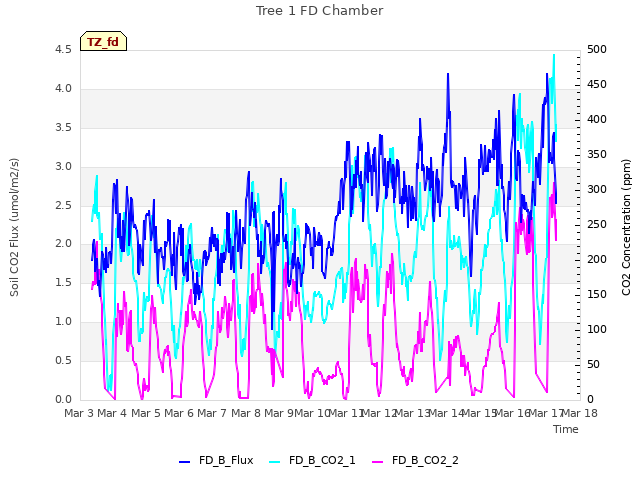The height and width of the screenshot is (480, 640).
Task: Click the FD_B_Flux legend label
Action: coord(226,460)
